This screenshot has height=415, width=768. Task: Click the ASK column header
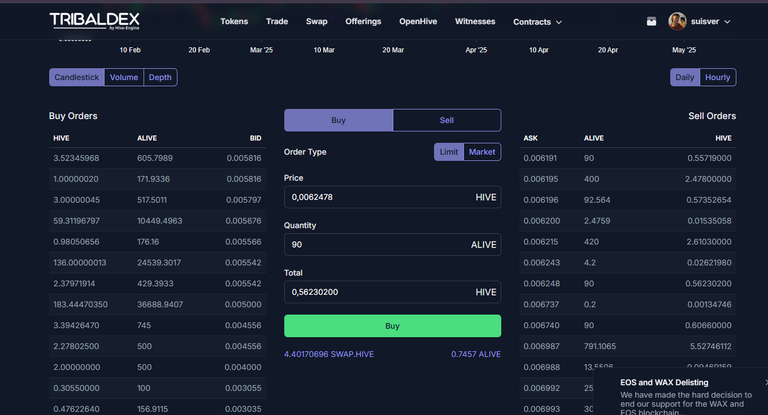530,138
